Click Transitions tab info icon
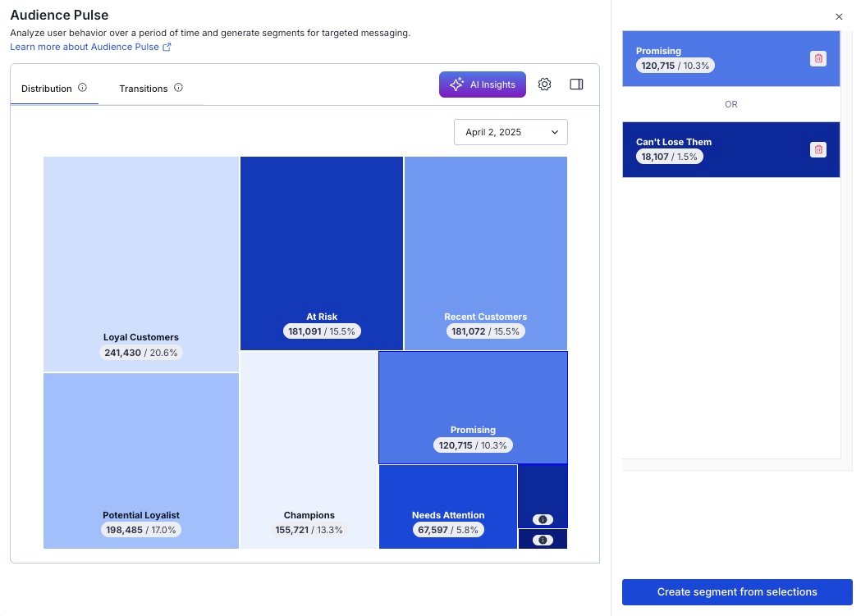 click(178, 88)
